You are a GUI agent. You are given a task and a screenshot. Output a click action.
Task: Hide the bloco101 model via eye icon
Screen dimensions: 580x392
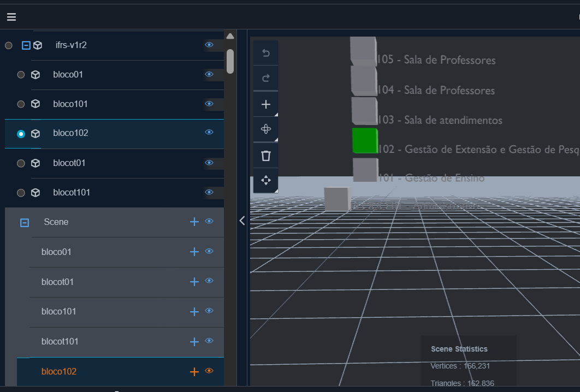pyautogui.click(x=209, y=104)
